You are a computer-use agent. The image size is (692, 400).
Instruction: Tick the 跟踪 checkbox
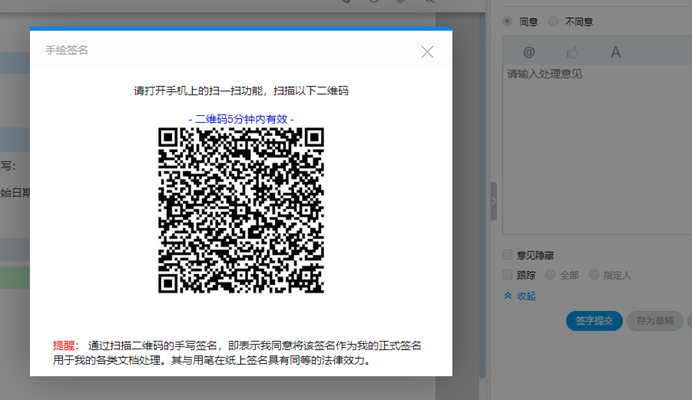pos(508,275)
